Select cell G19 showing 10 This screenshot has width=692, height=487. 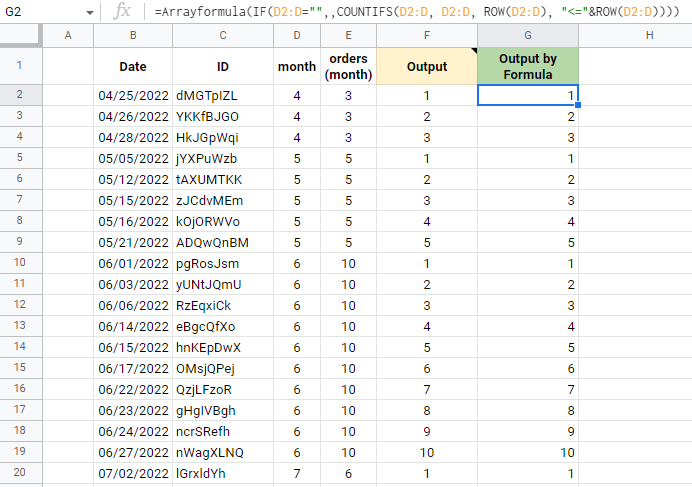pos(528,452)
